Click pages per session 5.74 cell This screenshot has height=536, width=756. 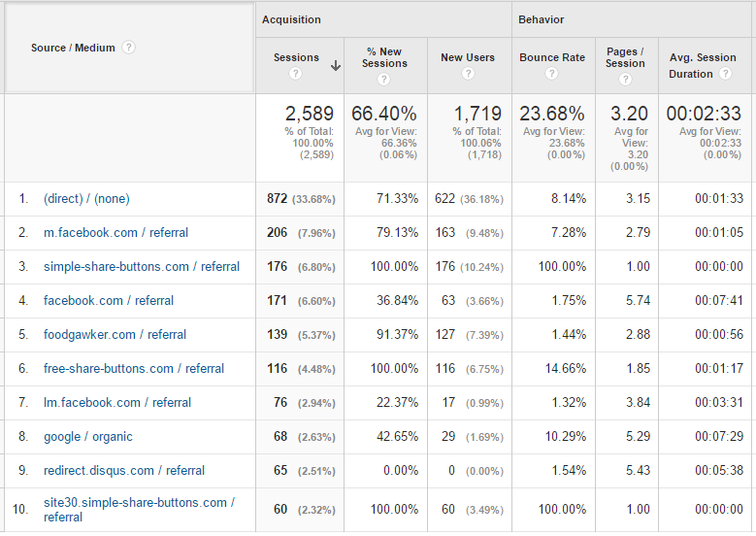[x=638, y=301]
